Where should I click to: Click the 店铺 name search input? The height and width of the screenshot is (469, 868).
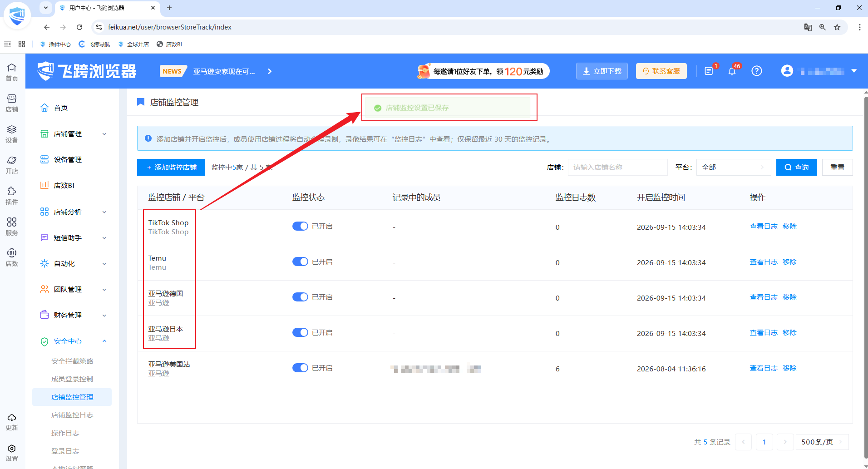[x=618, y=167]
